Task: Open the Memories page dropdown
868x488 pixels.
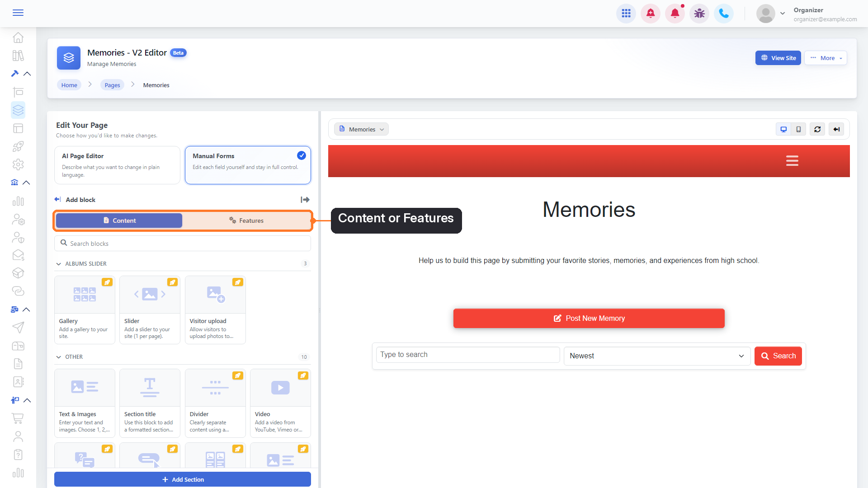Action: point(362,129)
